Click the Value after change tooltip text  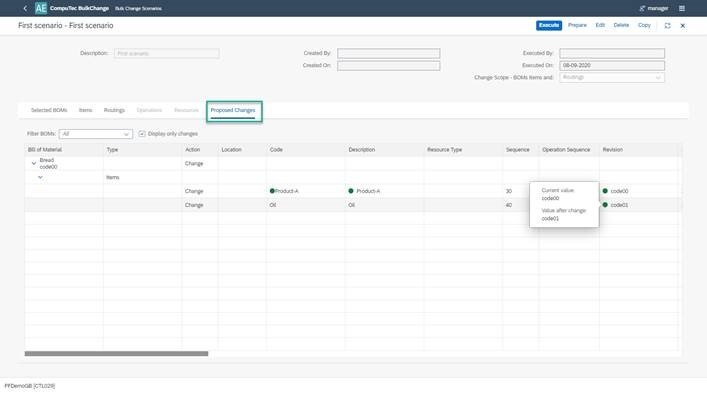coord(564,211)
